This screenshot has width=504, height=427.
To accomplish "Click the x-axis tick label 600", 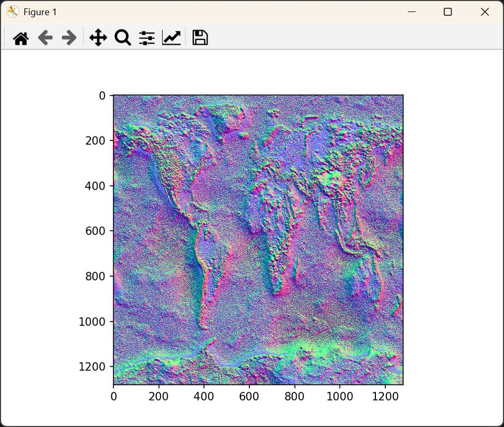I will pyautogui.click(x=249, y=397).
